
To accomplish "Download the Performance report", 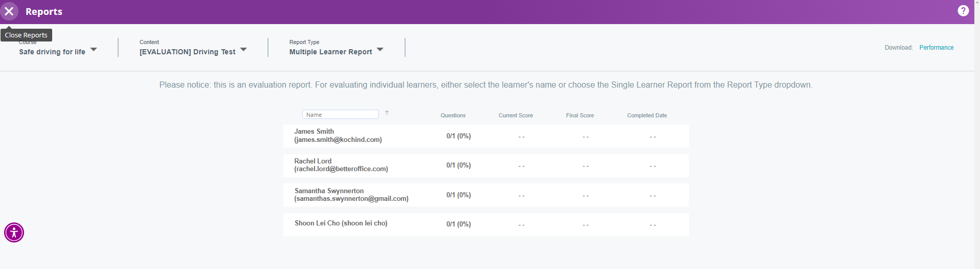I will [x=936, y=48].
